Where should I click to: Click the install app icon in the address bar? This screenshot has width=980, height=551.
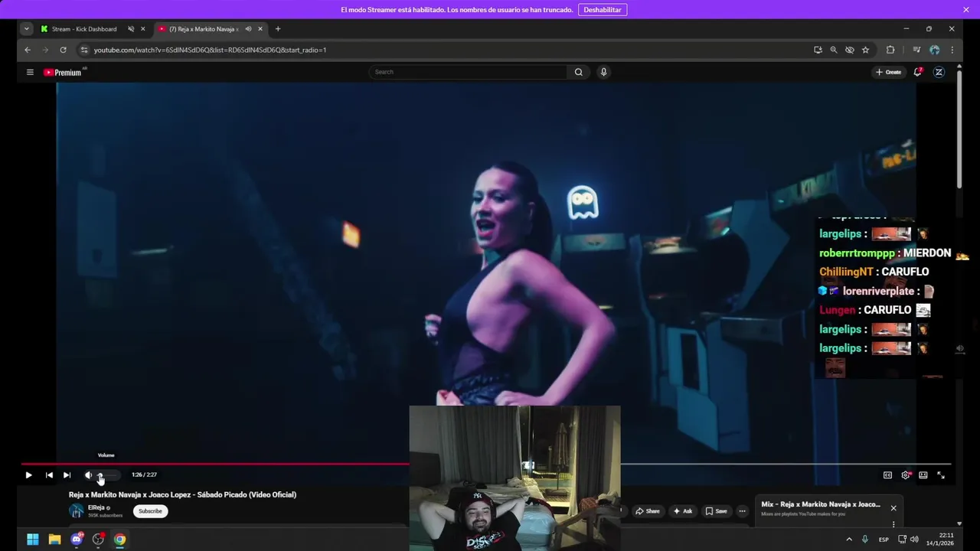(x=818, y=50)
